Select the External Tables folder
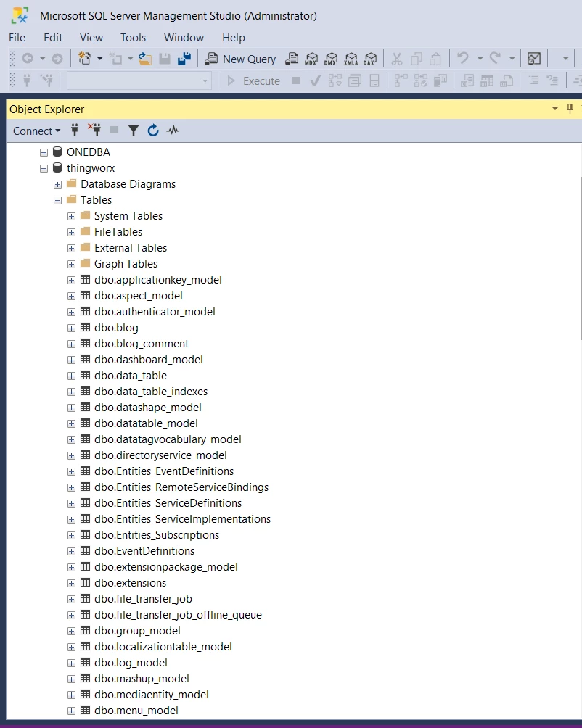This screenshot has width=582, height=728. (x=131, y=248)
